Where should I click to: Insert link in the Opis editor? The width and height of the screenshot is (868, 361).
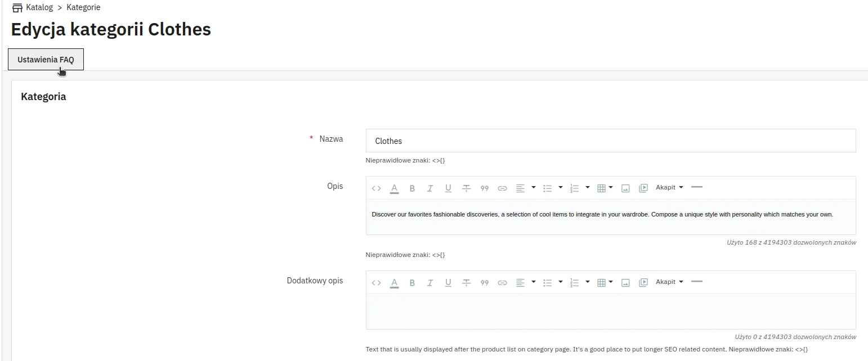click(503, 188)
